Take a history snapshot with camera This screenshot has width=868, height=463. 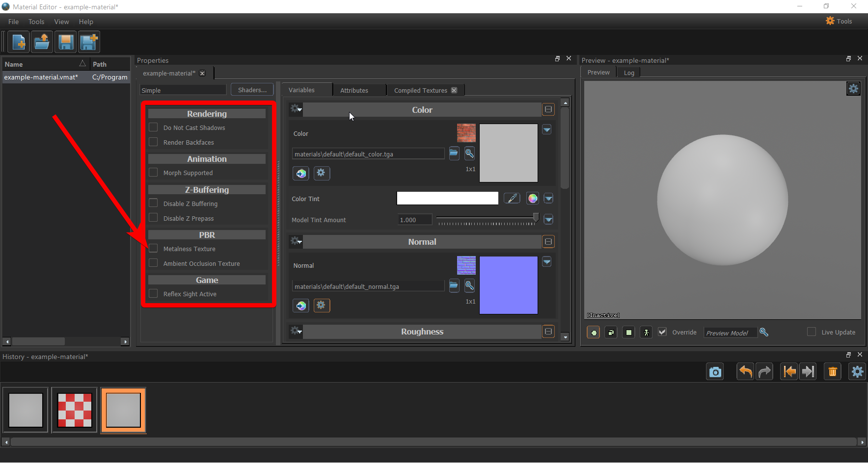(715, 372)
